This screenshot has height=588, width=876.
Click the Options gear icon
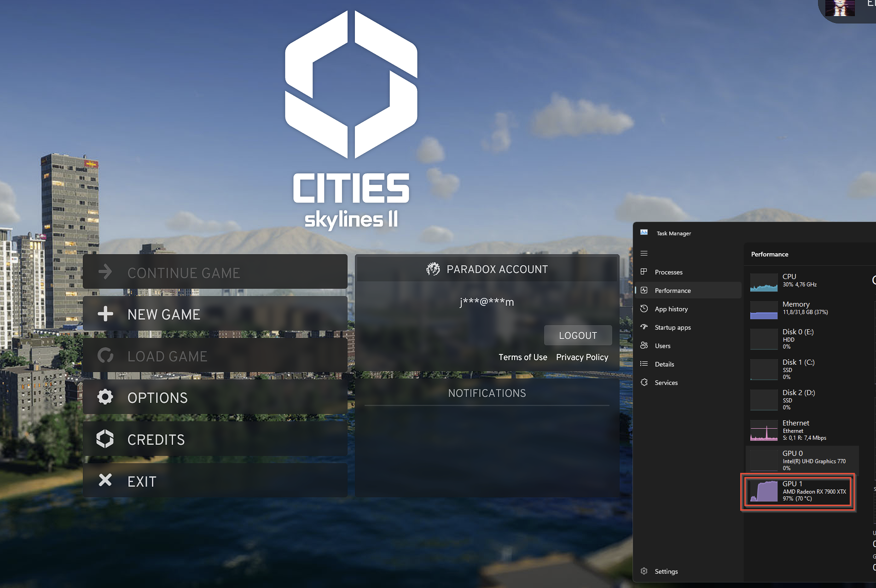click(x=105, y=397)
